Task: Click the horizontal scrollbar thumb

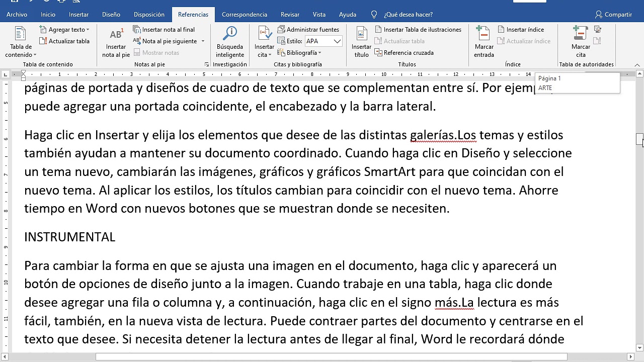Action: click(332, 357)
